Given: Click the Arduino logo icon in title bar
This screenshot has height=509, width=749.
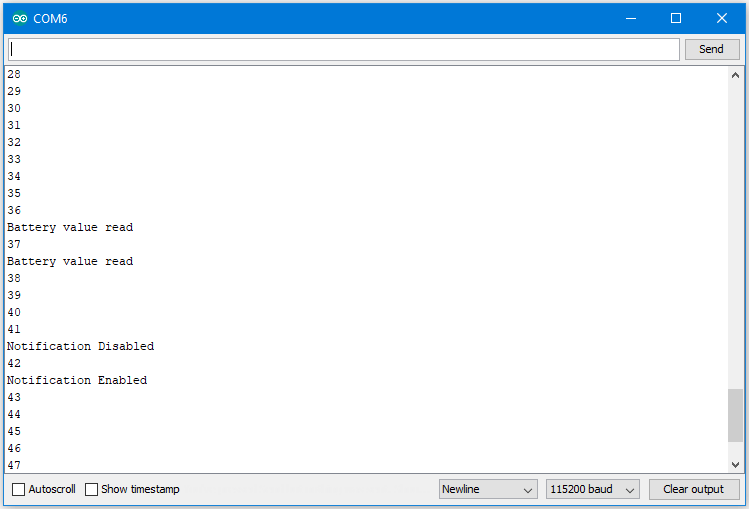Looking at the screenshot, I should (x=20, y=19).
